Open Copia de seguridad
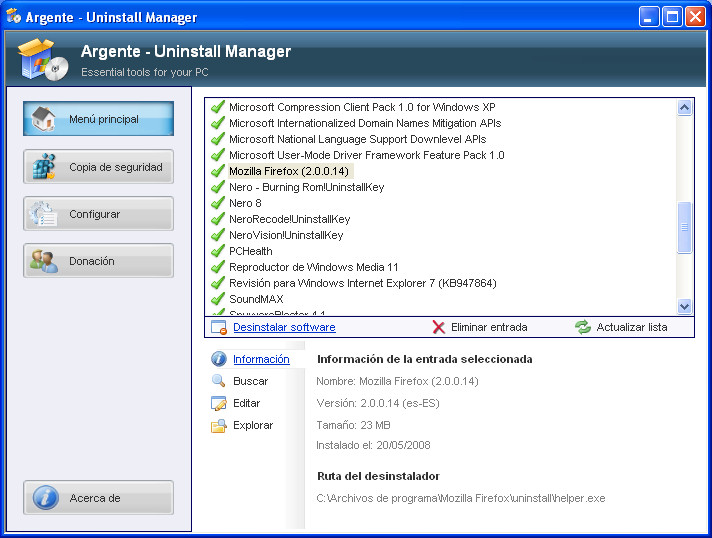Image resolution: width=712 pixels, height=538 pixels. pyautogui.click(x=99, y=167)
